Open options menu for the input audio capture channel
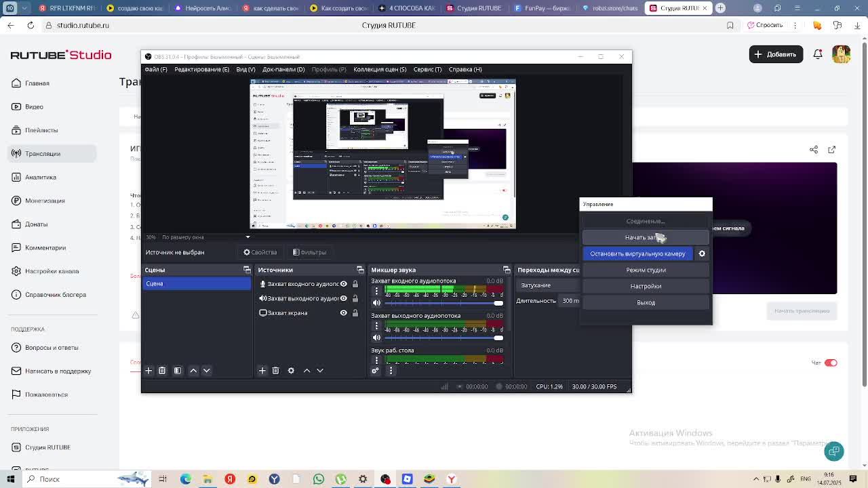 (376, 291)
